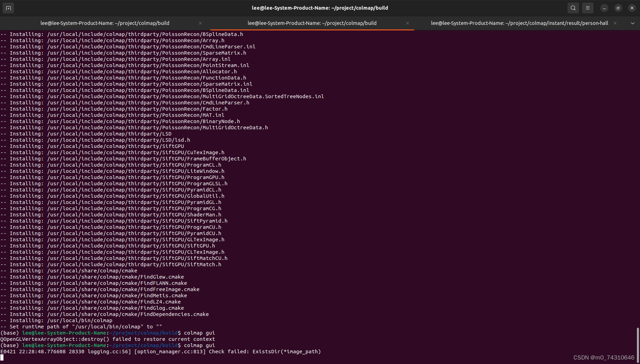Screen dimensions: 640x364
Task: Click the SiftPyramid.h install line
Action: pyautogui.click(x=114, y=221)
